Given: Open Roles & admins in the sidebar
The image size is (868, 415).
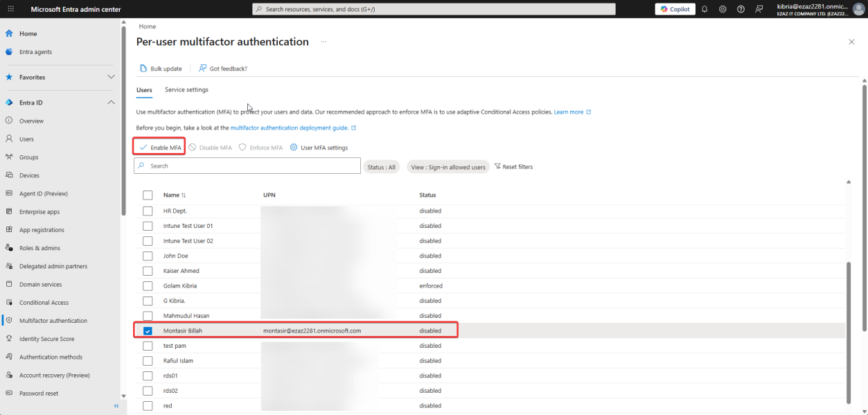Looking at the screenshot, I should pos(39,248).
